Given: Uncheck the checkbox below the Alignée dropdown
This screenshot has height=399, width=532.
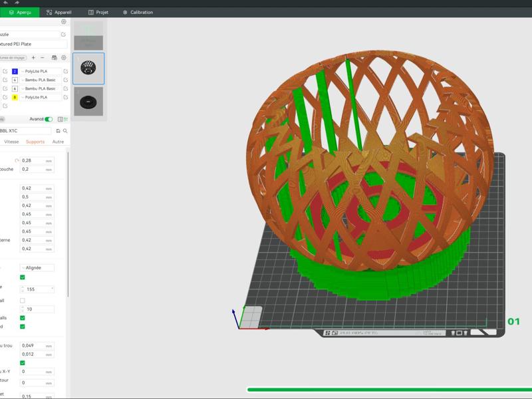Looking at the screenshot, I should pyautogui.click(x=23, y=277).
